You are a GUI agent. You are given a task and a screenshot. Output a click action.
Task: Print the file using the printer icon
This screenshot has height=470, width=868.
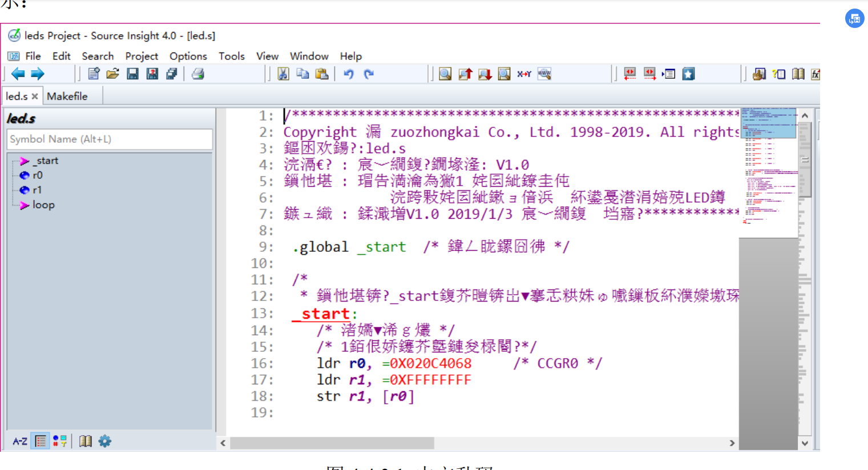point(198,74)
